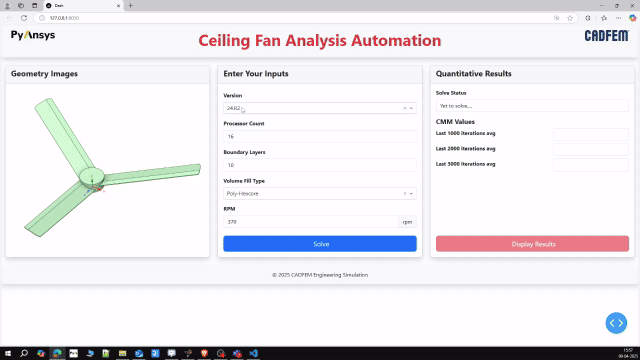Click the CADFEM Engineering Simulation copyright footer
The height and width of the screenshot is (360, 640).
[x=320, y=275]
